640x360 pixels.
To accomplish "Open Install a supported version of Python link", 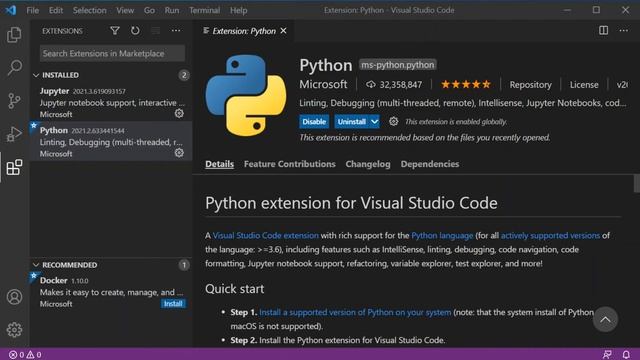I will click(355, 312).
